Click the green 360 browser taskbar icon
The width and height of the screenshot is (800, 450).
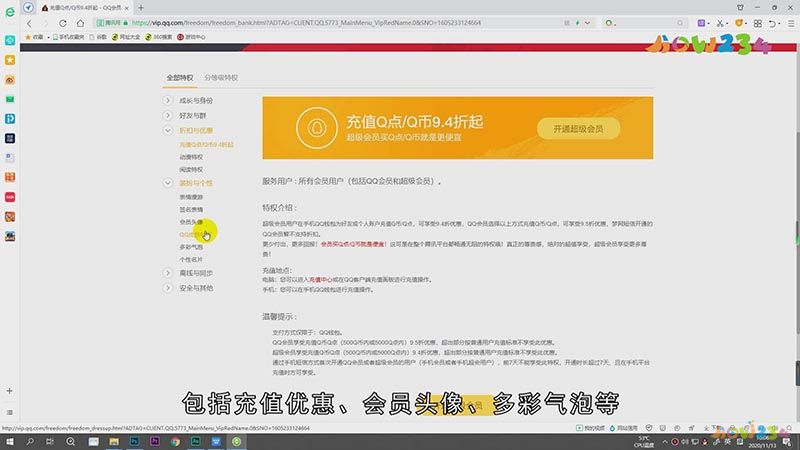click(x=236, y=442)
